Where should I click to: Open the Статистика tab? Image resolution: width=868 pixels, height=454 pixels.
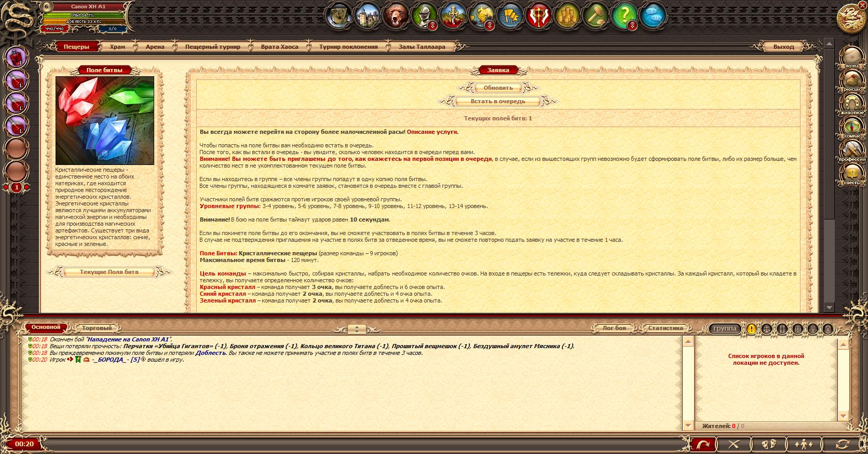[666, 328]
